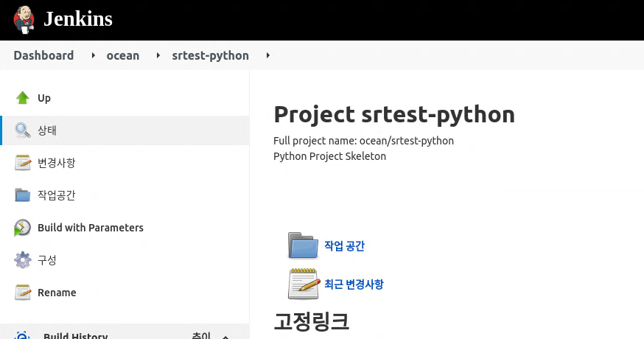644x339 pixels.
Task: Expand the menu arrow after ocean breadcrumb
Action: click(158, 55)
